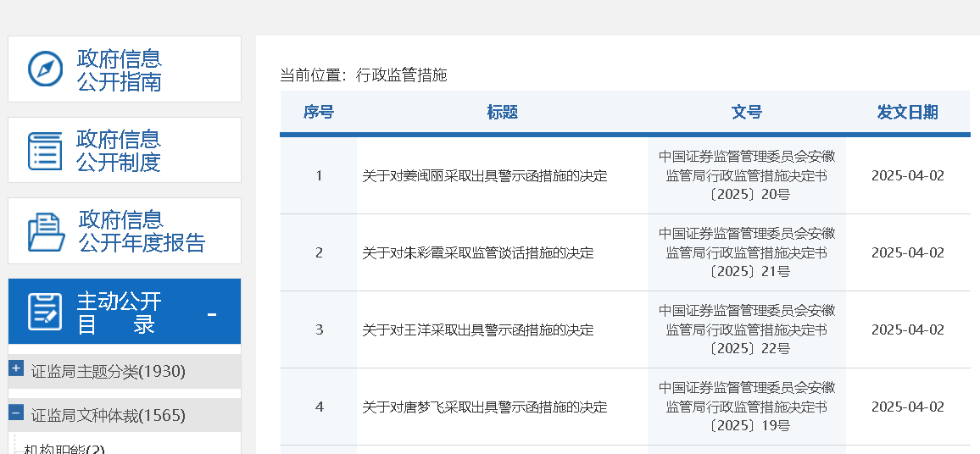This screenshot has width=980, height=454.
Task: Click serial number 4 cell
Action: pyautogui.click(x=319, y=407)
